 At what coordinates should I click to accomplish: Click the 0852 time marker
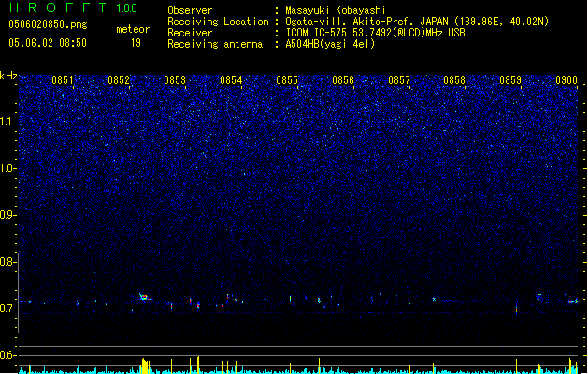[x=119, y=80]
